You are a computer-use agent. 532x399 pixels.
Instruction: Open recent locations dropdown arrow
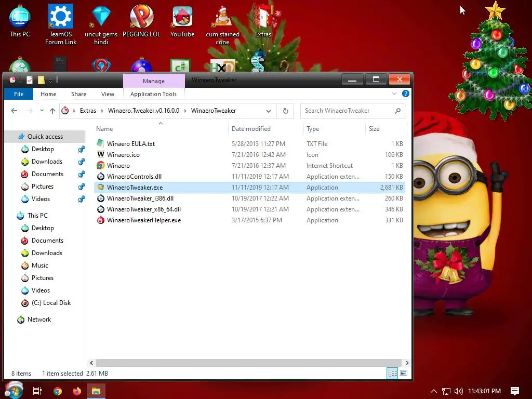pos(42,111)
